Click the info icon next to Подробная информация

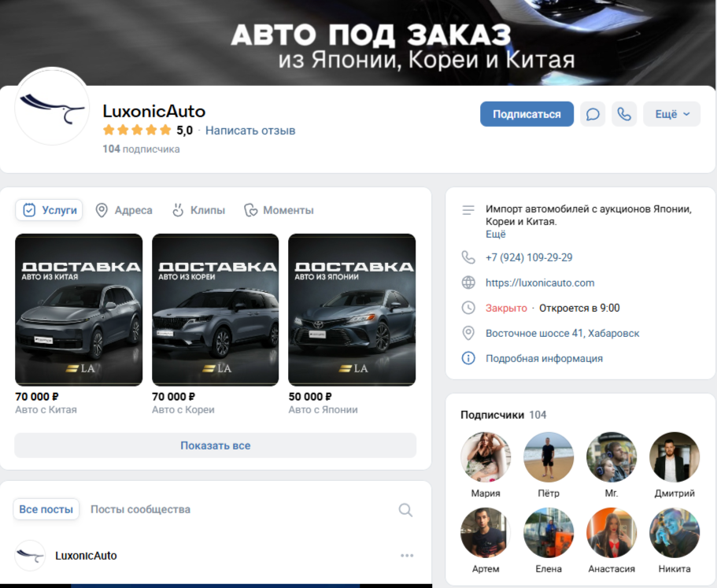469,358
